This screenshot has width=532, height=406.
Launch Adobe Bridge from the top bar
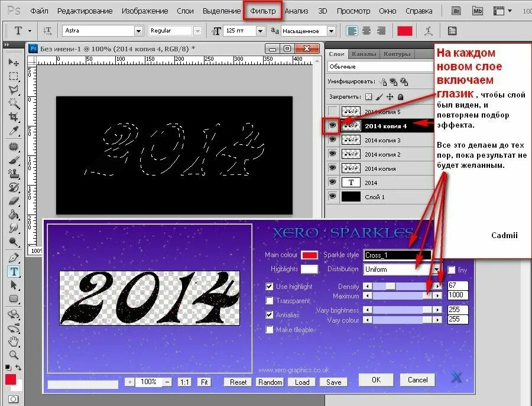pos(457,11)
